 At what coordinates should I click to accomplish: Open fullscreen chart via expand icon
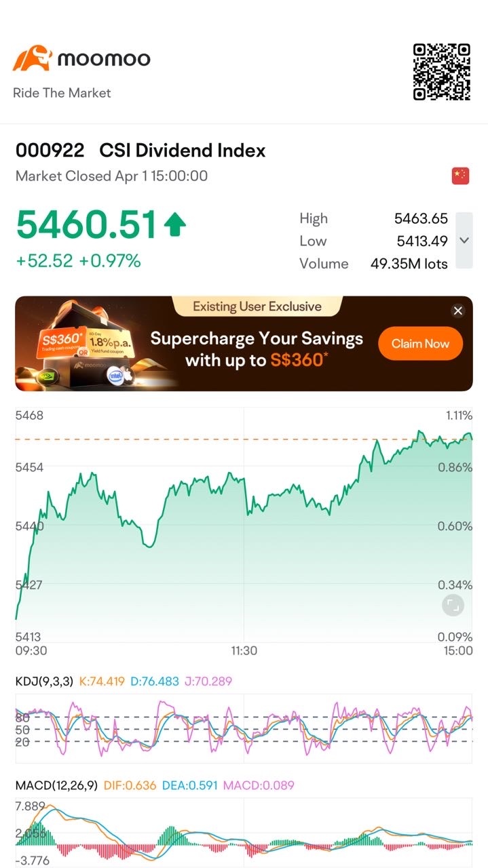(x=453, y=605)
